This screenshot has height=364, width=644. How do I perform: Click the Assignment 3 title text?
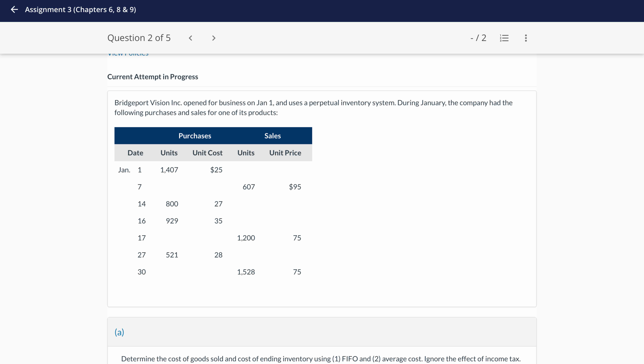[80, 10]
